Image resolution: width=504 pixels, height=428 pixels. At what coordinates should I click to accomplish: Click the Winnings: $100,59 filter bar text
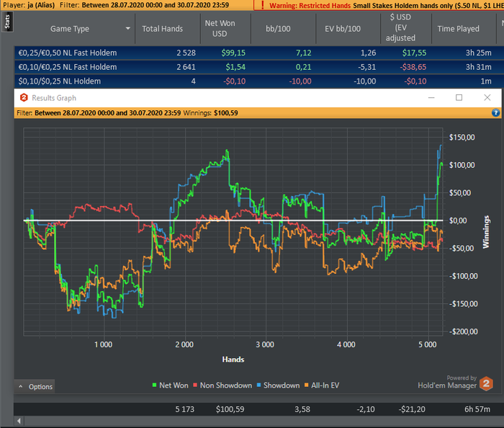tap(210, 113)
